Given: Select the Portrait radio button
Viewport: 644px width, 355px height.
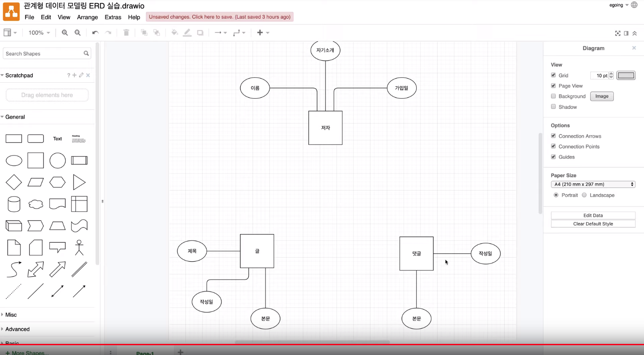Looking at the screenshot, I should (x=556, y=195).
